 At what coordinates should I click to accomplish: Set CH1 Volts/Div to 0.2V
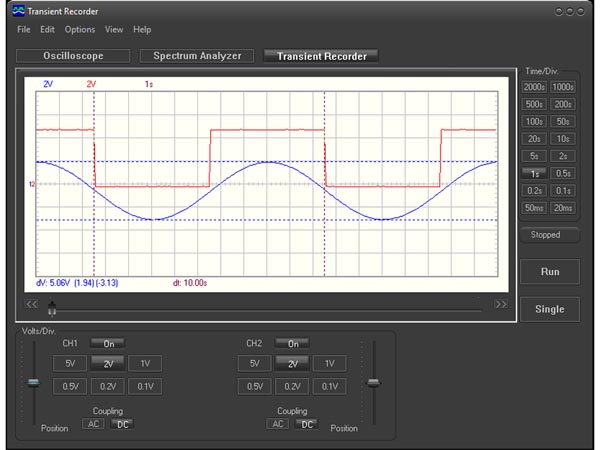pos(108,386)
